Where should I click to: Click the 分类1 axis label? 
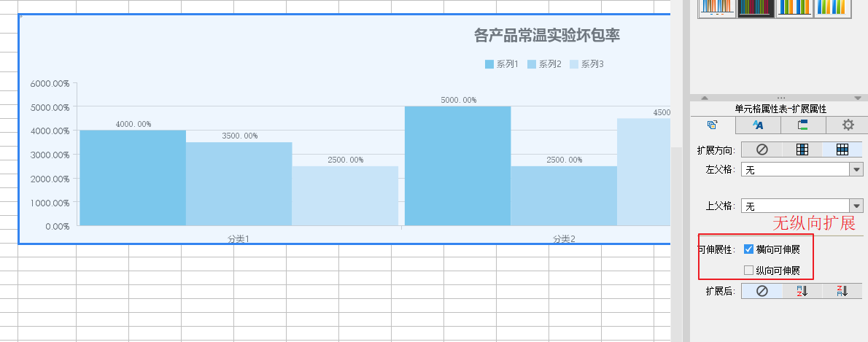click(x=239, y=239)
